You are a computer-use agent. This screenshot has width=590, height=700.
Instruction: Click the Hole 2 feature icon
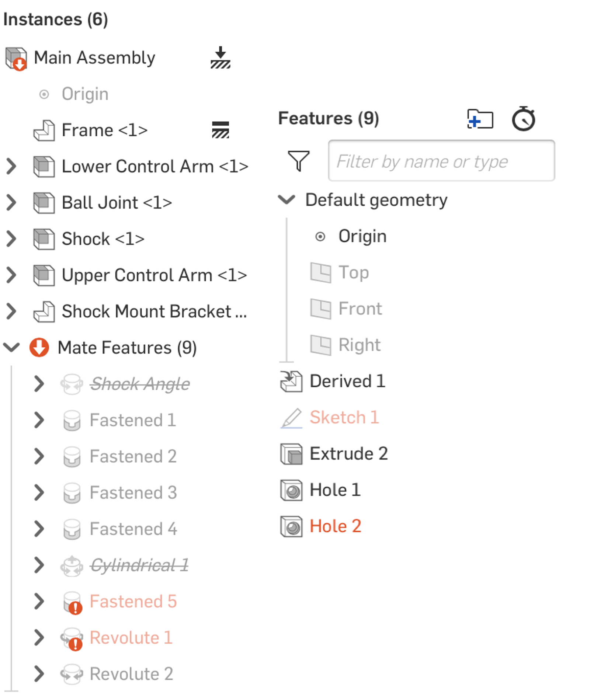pyautogui.click(x=291, y=526)
